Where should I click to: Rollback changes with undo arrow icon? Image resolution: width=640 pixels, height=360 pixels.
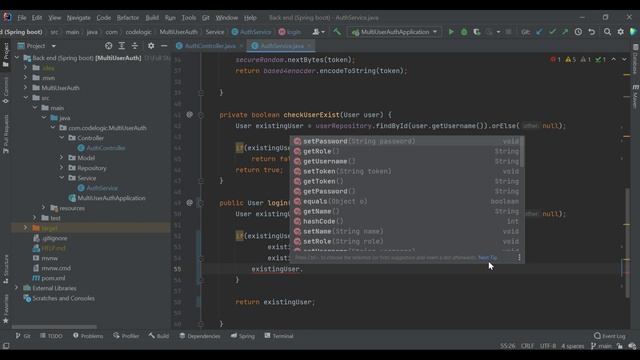tap(591, 32)
